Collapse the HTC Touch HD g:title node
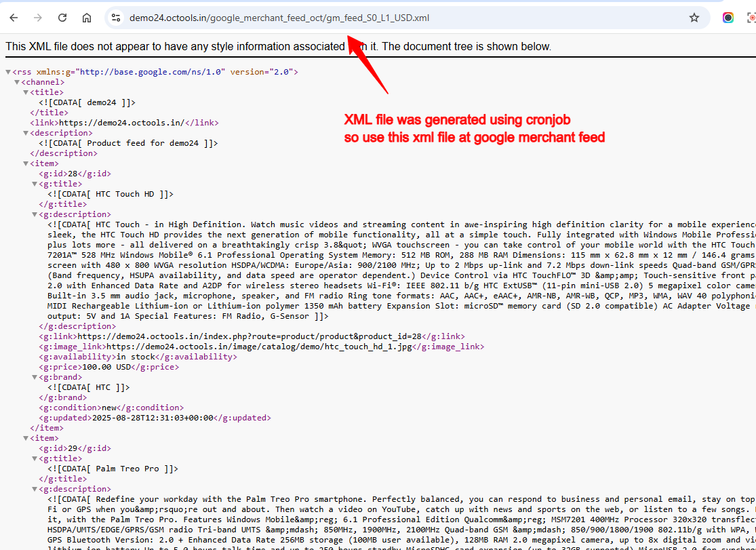This screenshot has width=756, height=550. (35, 184)
